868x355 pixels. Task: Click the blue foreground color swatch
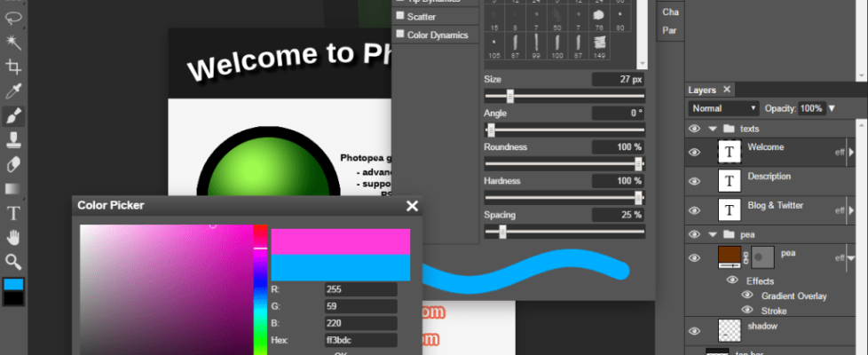point(13,285)
